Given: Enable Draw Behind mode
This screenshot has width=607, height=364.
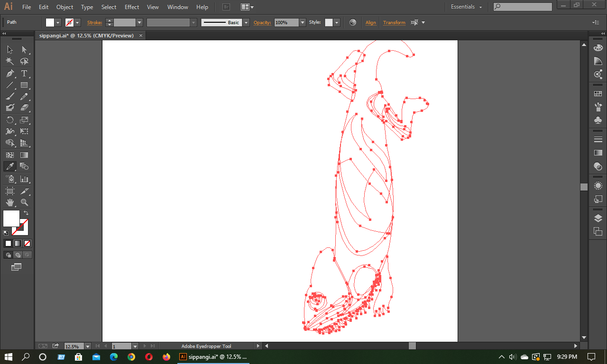Looking at the screenshot, I should (18, 255).
